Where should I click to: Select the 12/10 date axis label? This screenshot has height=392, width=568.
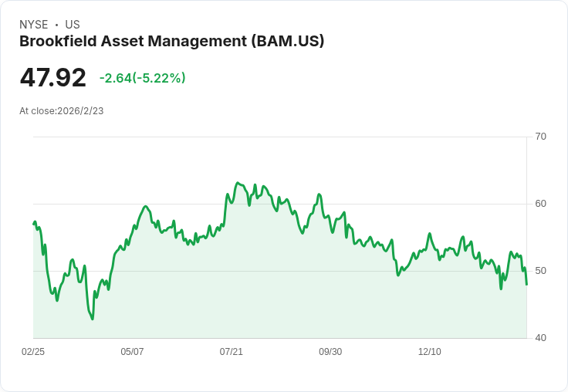(430, 351)
